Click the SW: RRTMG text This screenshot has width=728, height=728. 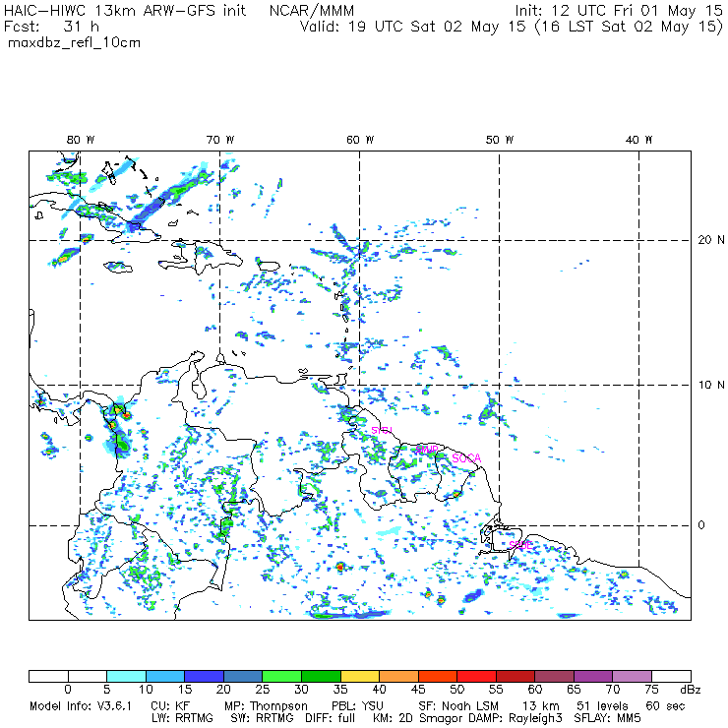tap(262, 718)
